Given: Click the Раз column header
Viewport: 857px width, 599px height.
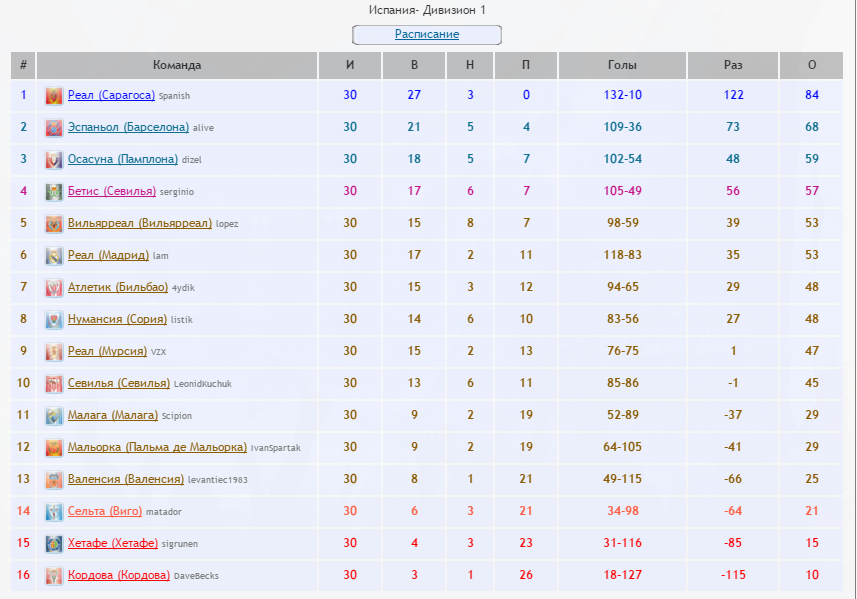Looking at the screenshot, I should (733, 65).
